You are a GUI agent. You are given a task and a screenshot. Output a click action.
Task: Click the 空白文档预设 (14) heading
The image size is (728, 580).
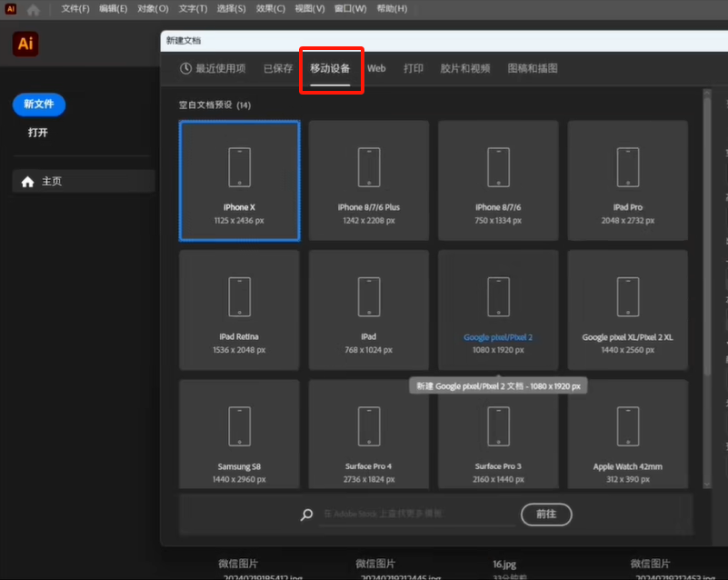point(215,105)
